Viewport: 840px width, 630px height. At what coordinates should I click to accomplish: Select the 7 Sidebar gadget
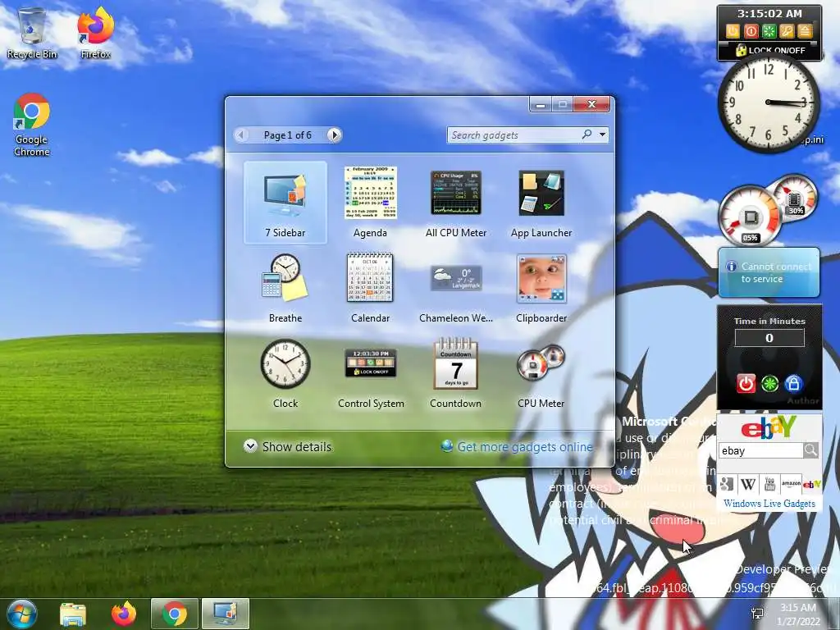(x=285, y=203)
